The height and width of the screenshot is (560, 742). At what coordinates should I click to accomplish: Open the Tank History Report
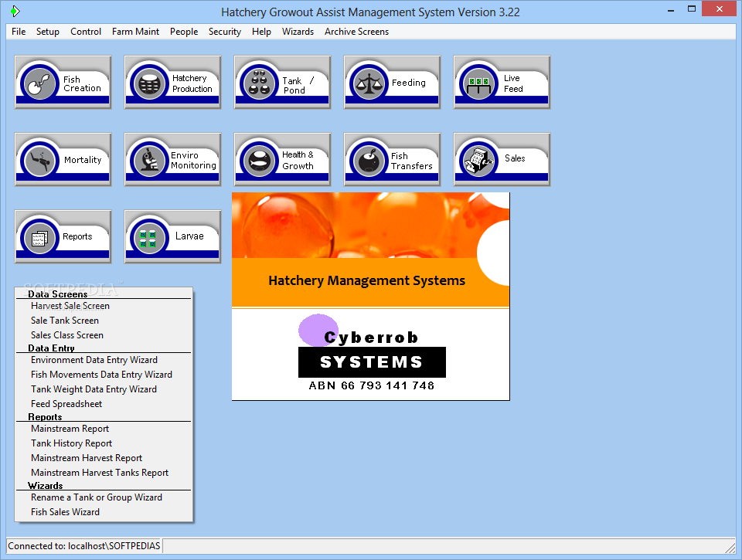click(x=71, y=443)
